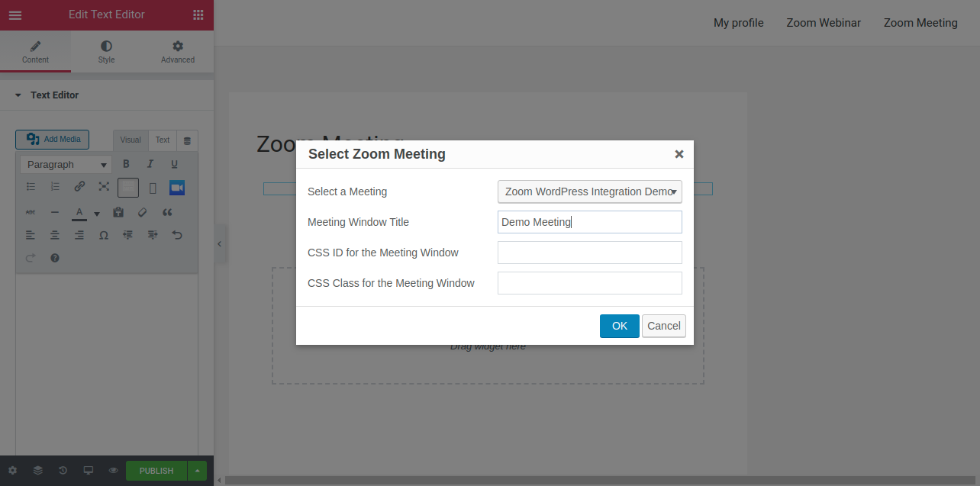This screenshot has height=486, width=980.
Task: Toggle paste as text
Action: 118,212
